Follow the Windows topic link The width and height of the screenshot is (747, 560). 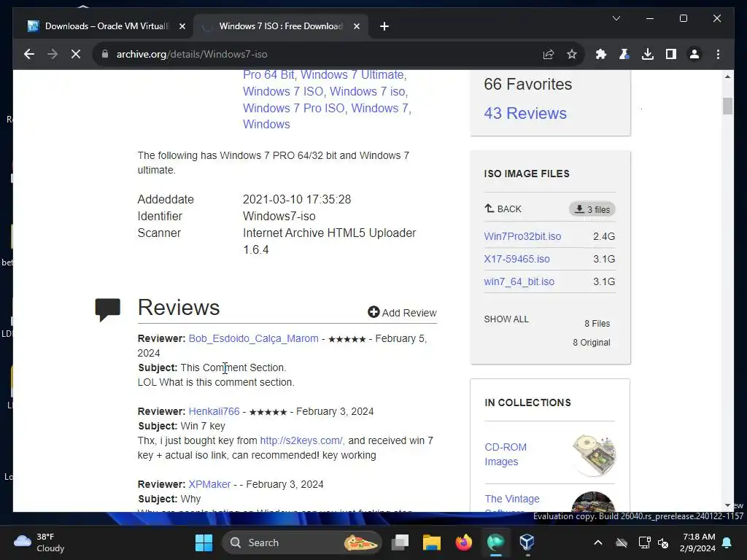point(266,124)
